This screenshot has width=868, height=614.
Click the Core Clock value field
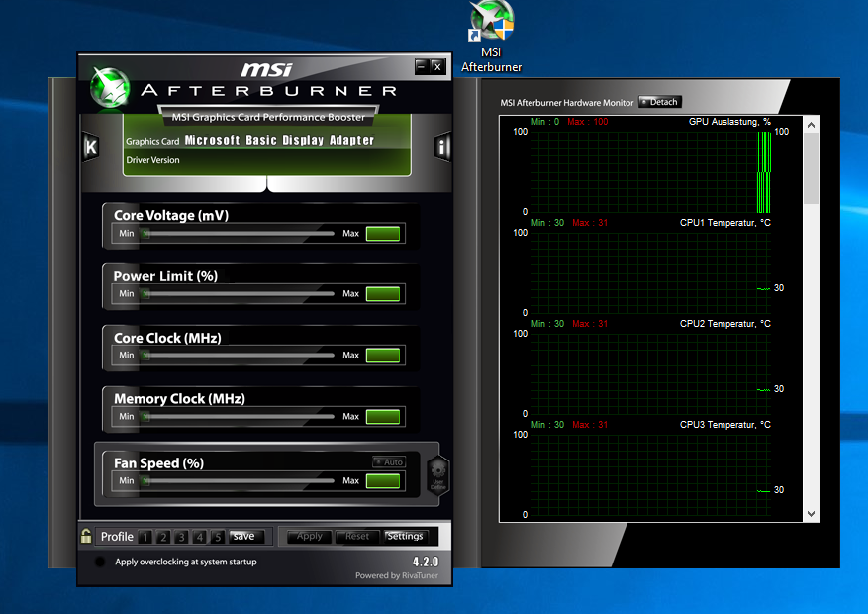[383, 355]
